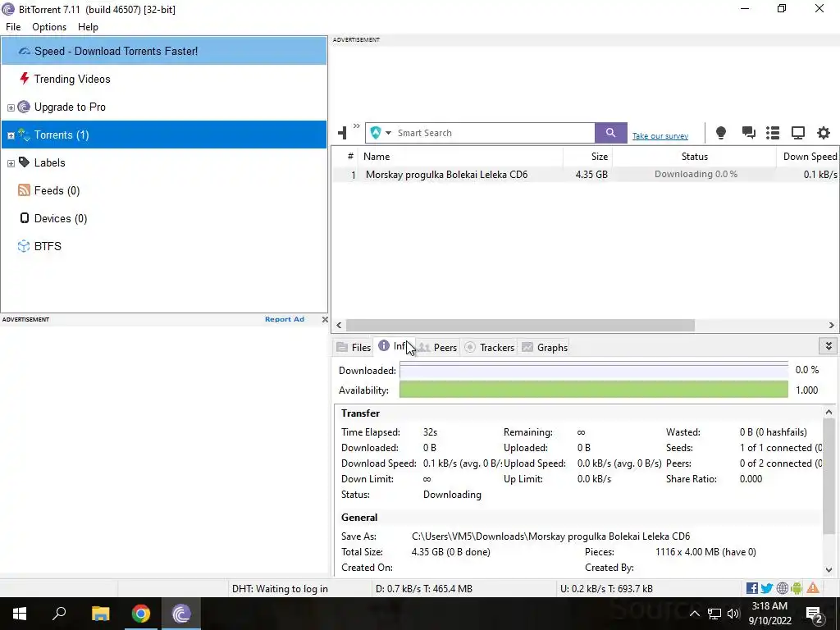Click the Report Ad link

click(x=285, y=319)
